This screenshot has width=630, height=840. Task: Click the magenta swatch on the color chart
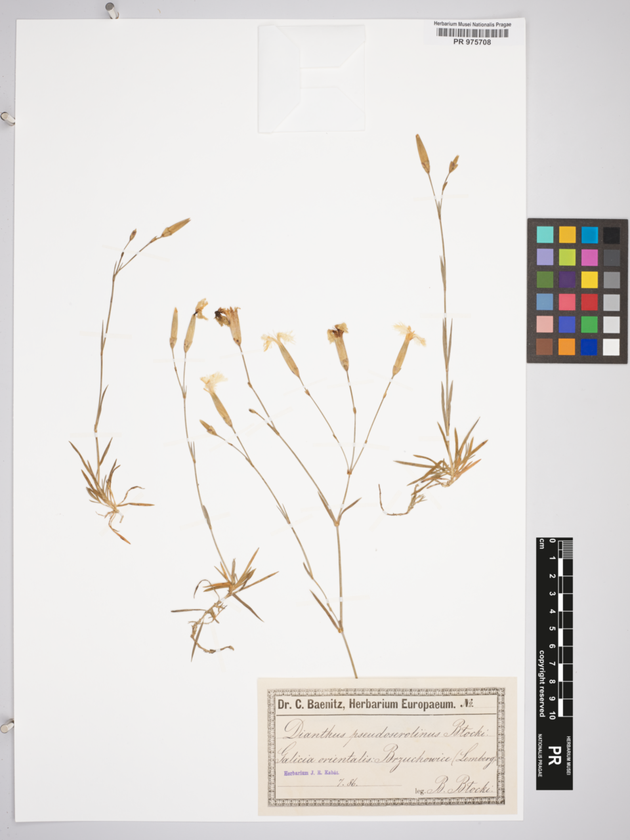pyautogui.click(x=589, y=257)
